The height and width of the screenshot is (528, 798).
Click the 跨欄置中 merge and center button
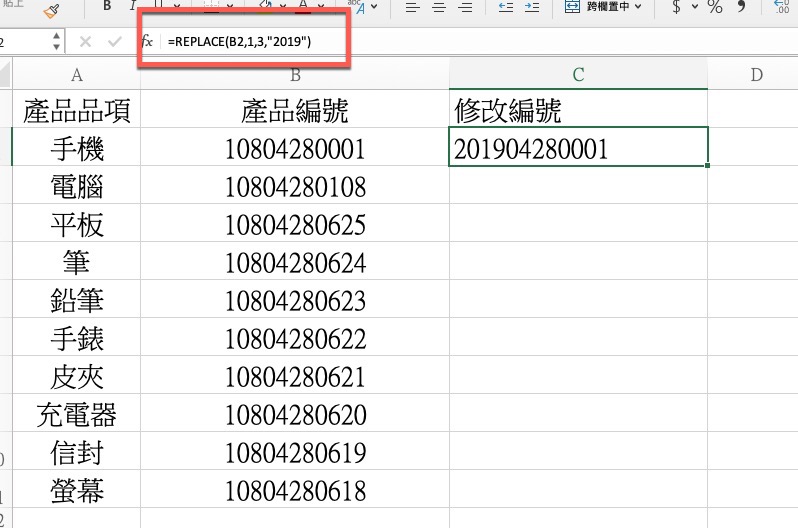click(x=597, y=7)
